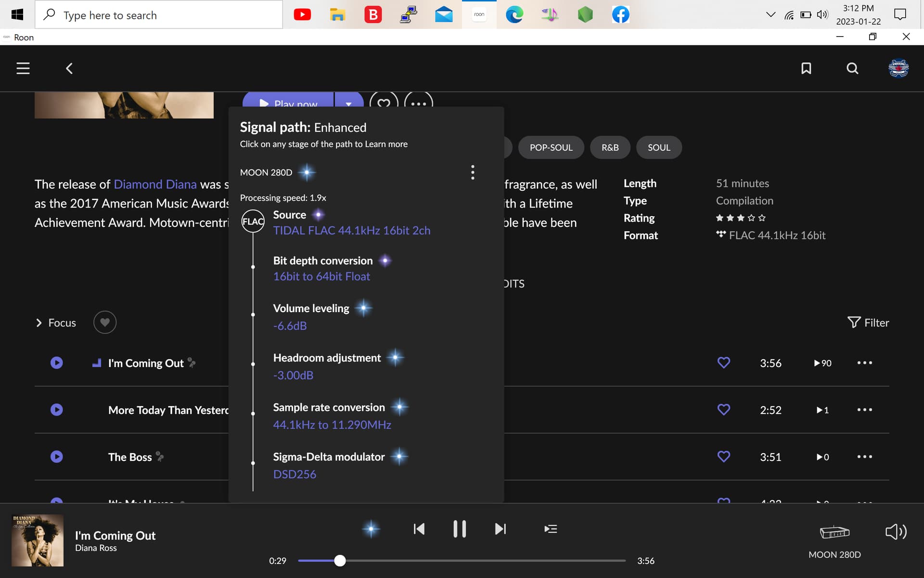
Task: Open MOON 280D signal path options menu
Action: click(473, 172)
